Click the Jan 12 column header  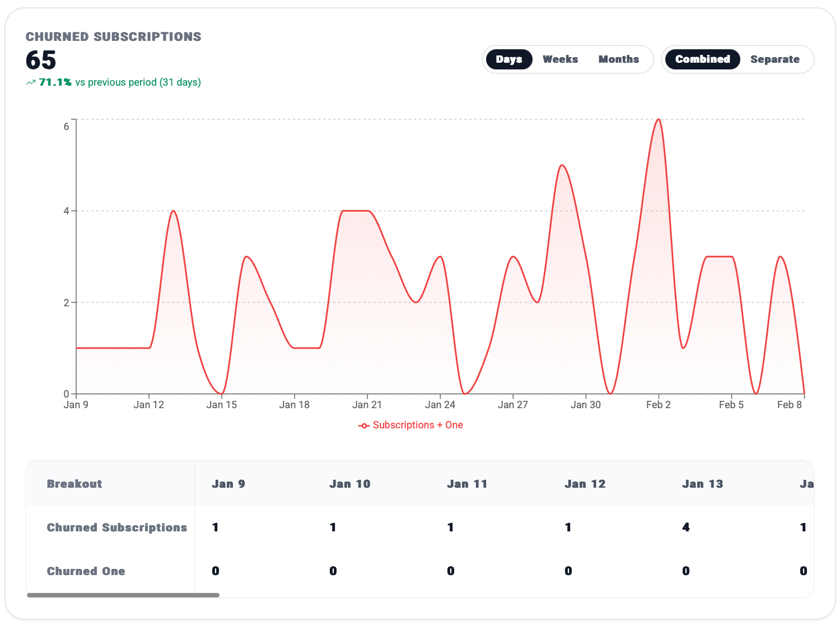(x=585, y=484)
